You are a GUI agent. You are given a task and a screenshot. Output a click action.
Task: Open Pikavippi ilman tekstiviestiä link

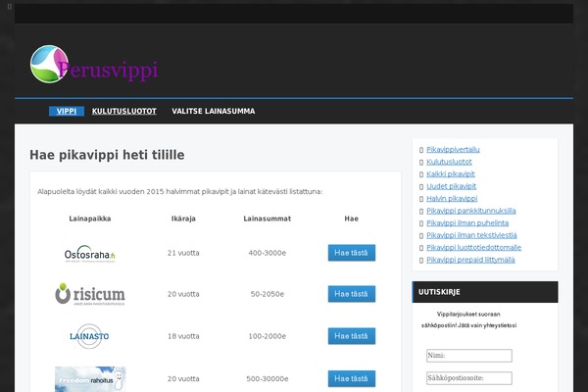(x=471, y=235)
